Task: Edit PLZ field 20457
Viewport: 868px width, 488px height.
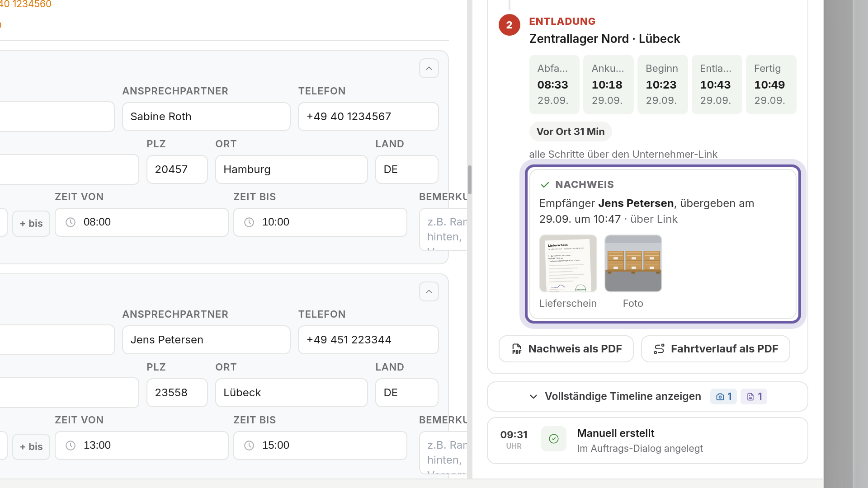Action: coord(177,169)
